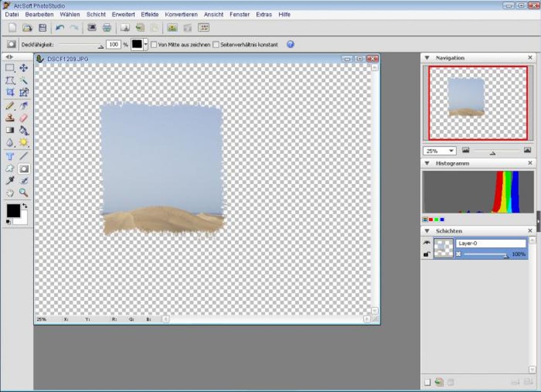The height and width of the screenshot is (392, 541).
Task: Select the freehand polygon selection tool
Action: click(10, 81)
